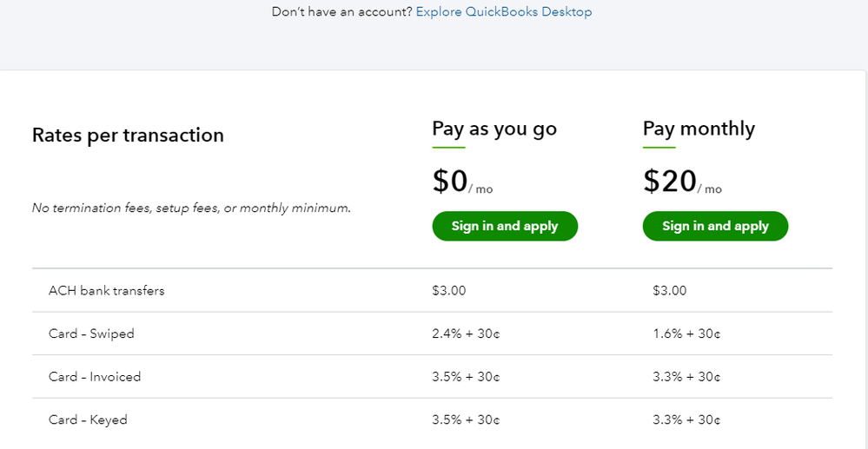
Task: Select the Pay monthly plan heading
Action: coord(699,129)
